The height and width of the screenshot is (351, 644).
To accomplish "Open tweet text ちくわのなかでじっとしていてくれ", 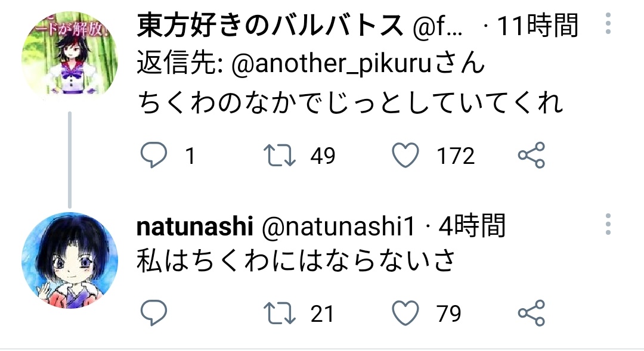I will (x=351, y=103).
